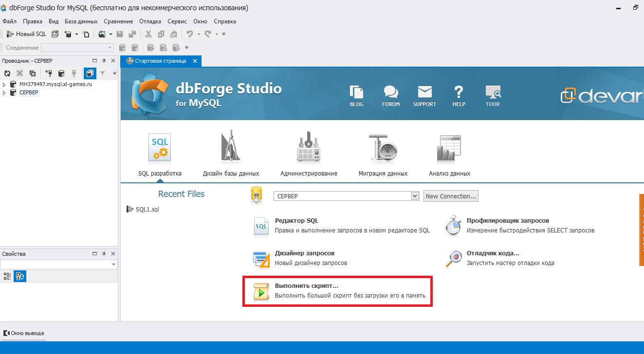Click the Cut scissors icon
Viewport: 644px width, 354px height.
tap(148, 34)
